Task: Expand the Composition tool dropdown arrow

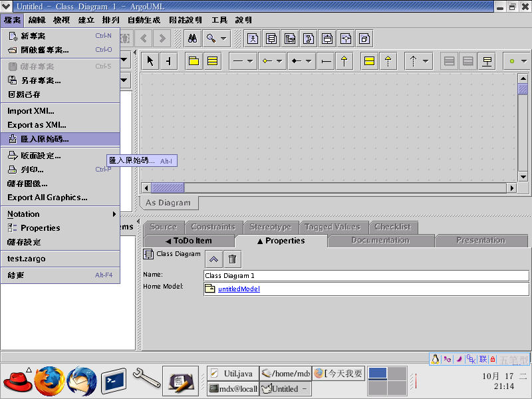Action: click(309, 61)
